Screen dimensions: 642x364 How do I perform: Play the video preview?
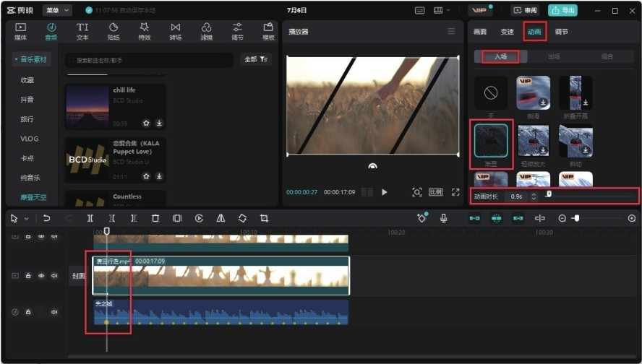pos(384,192)
